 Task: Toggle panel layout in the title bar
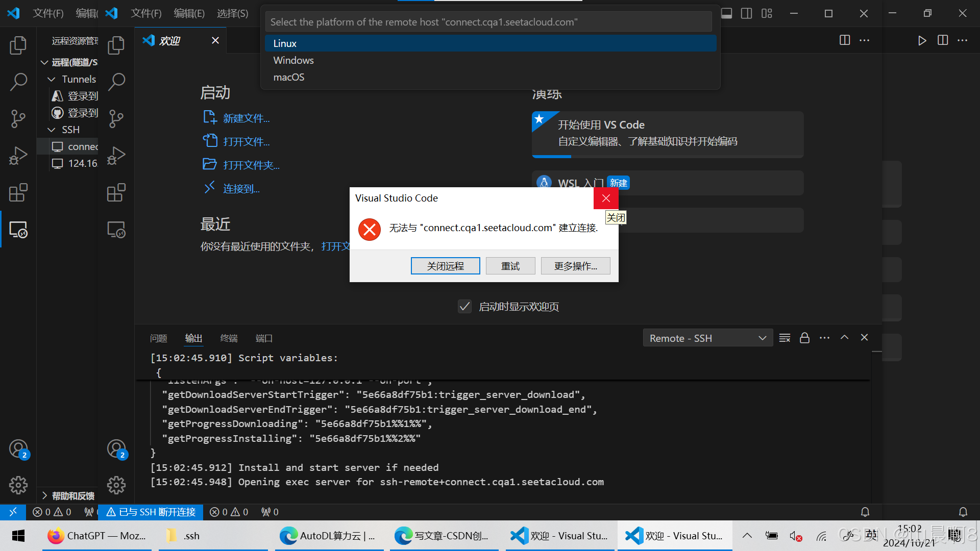(726, 13)
